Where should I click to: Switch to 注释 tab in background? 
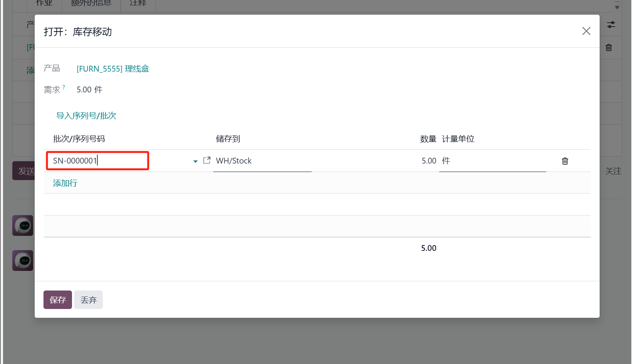[x=138, y=3]
